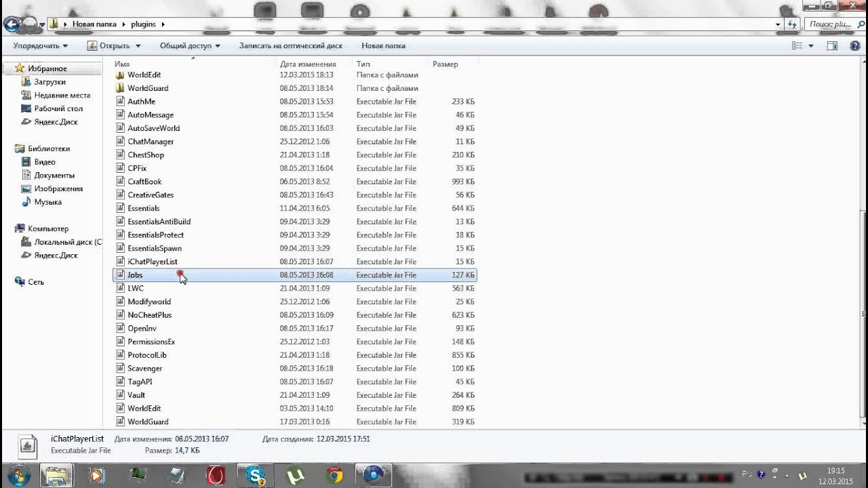868x488 pixels.
Task: Click the Essentials jar file icon
Action: (120, 208)
